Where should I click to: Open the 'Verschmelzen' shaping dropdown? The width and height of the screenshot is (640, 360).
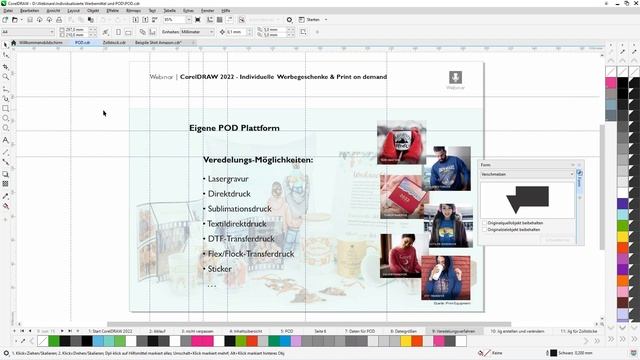[x=527, y=174]
